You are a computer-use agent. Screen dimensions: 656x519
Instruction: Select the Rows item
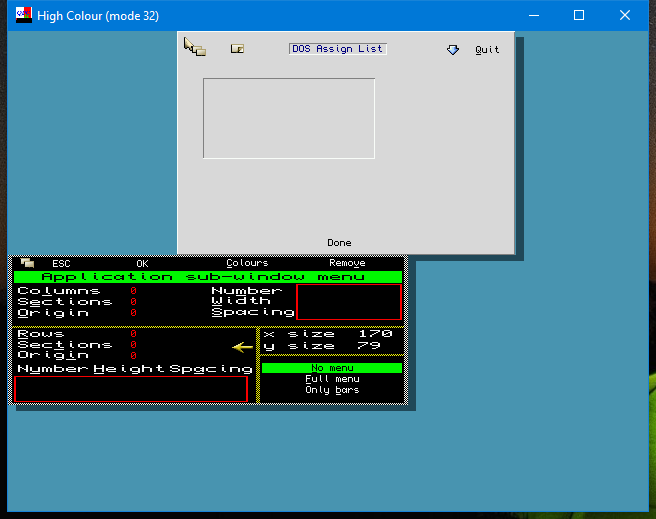click(x=41, y=334)
